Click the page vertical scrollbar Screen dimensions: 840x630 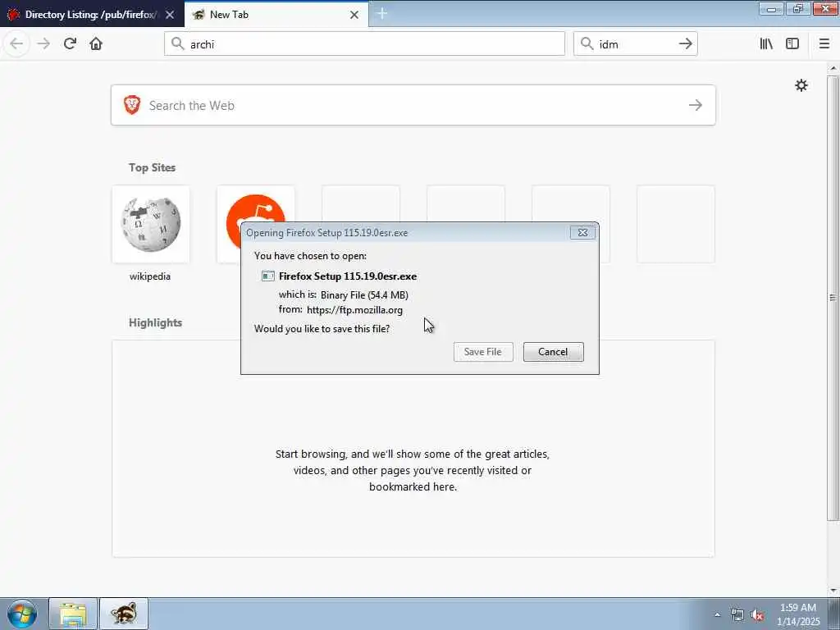[x=833, y=298]
